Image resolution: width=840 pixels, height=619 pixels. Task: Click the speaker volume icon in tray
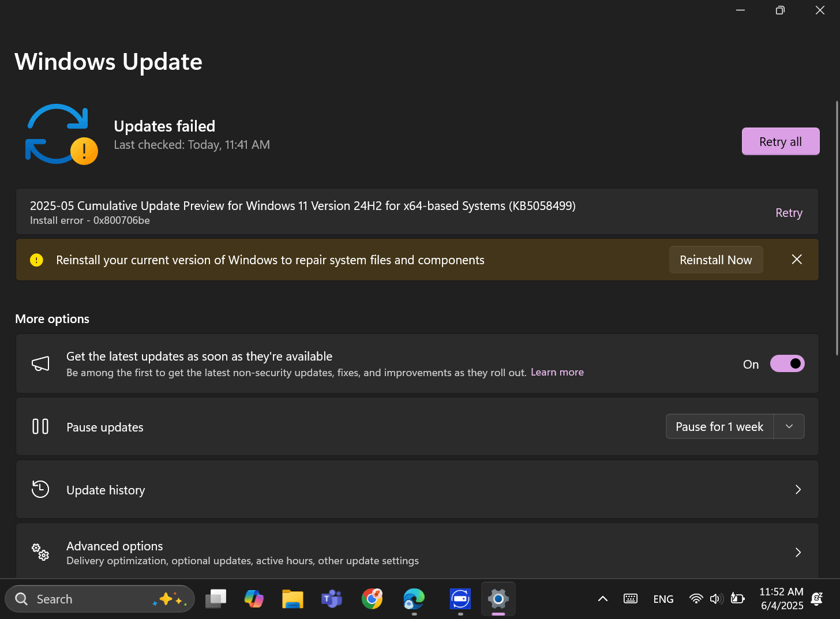(x=716, y=599)
